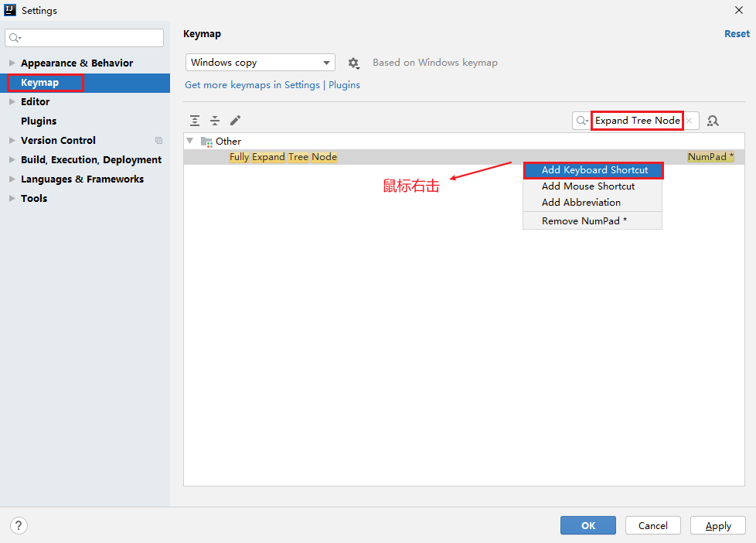The height and width of the screenshot is (543, 756).
Task: Click the Expand All toolbar icon
Action: (x=195, y=121)
